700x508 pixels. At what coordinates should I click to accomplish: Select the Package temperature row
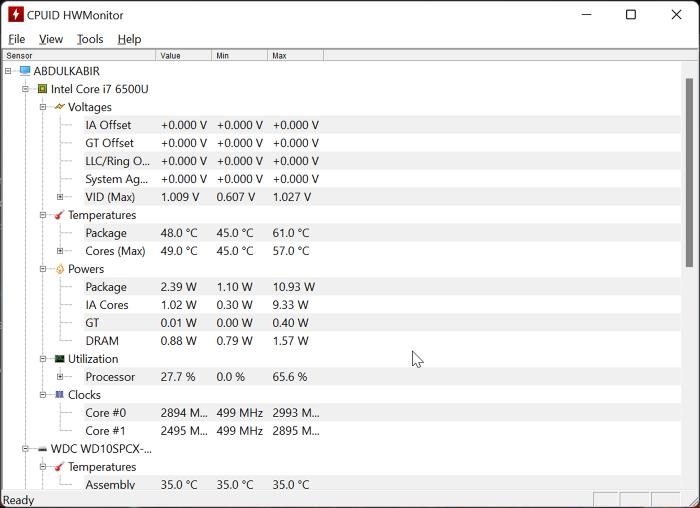[x=382, y=233]
